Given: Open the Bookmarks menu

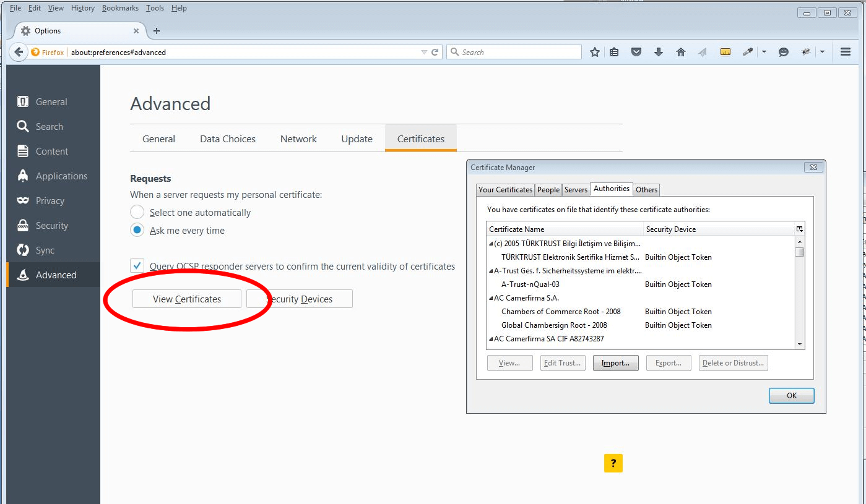Looking at the screenshot, I should coord(121,8).
